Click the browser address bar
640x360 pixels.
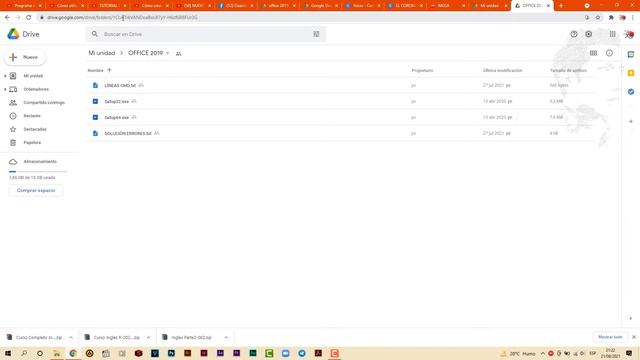pos(310,18)
